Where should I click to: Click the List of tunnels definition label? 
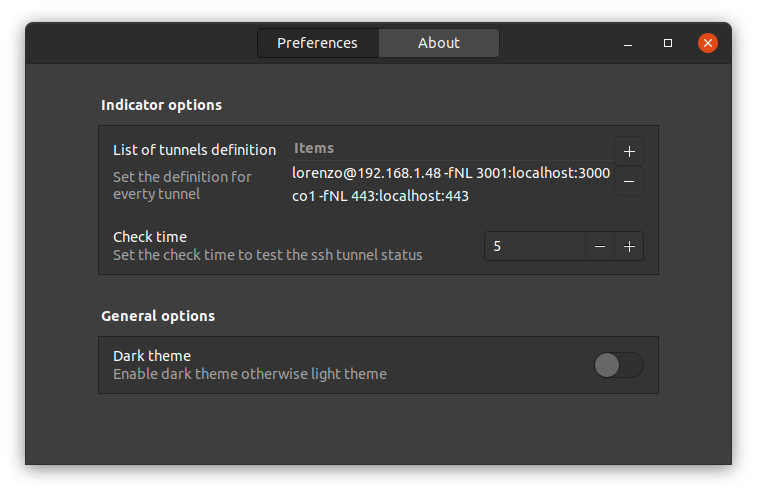click(x=195, y=150)
